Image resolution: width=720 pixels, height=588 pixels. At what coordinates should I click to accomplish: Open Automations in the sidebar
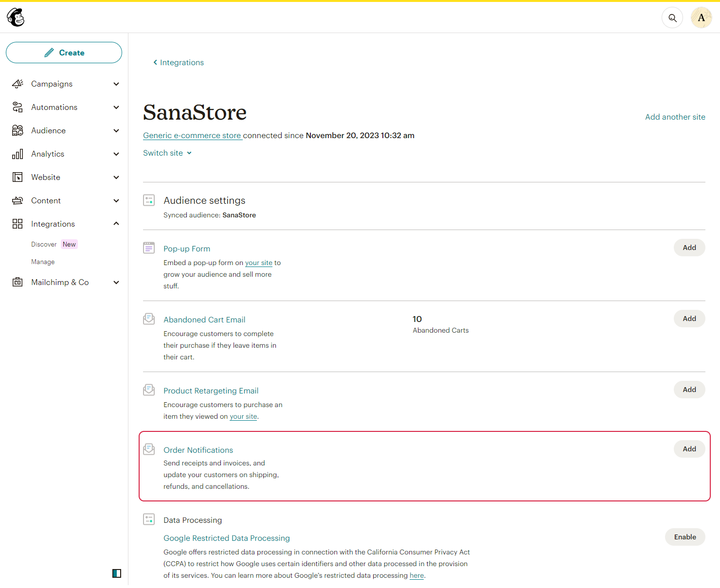click(x=54, y=107)
